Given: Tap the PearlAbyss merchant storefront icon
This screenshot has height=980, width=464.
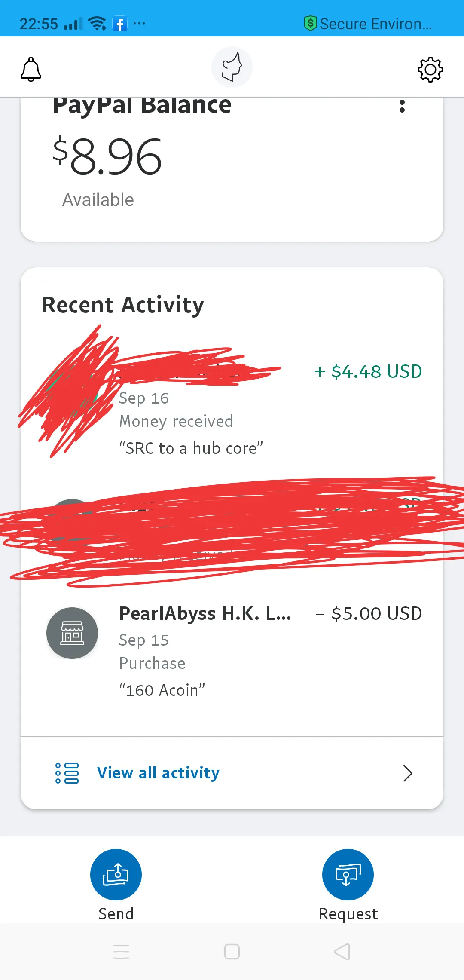Looking at the screenshot, I should (72, 633).
